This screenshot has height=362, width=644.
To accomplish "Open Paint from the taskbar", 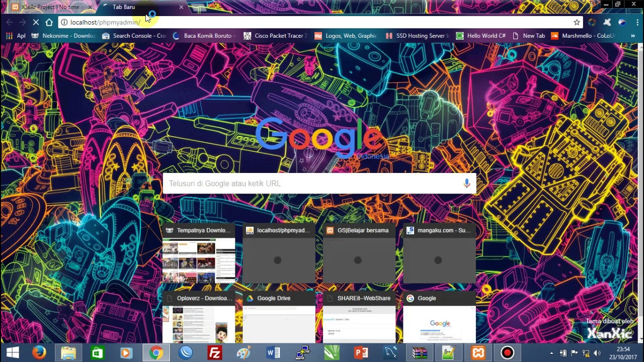I will pyautogui.click(x=244, y=352).
